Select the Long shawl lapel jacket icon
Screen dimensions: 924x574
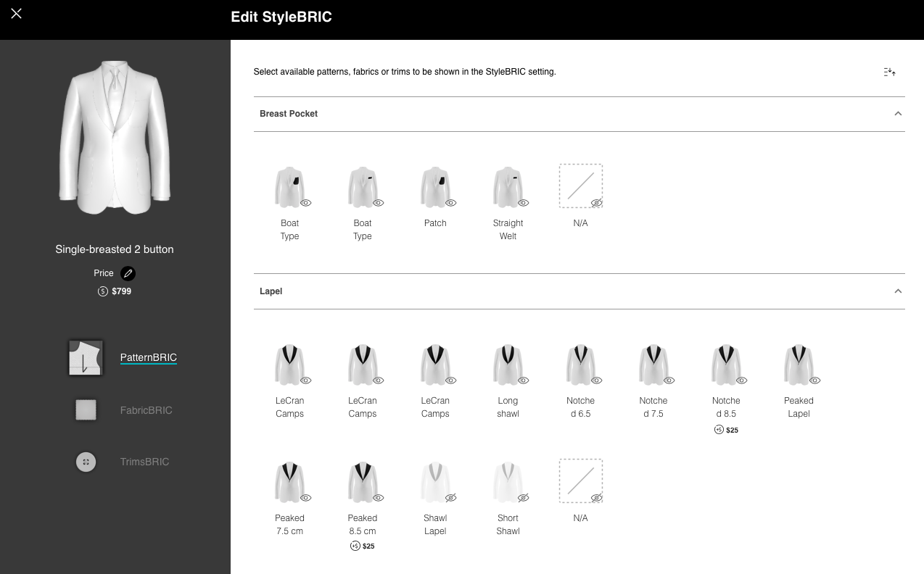[507, 365]
